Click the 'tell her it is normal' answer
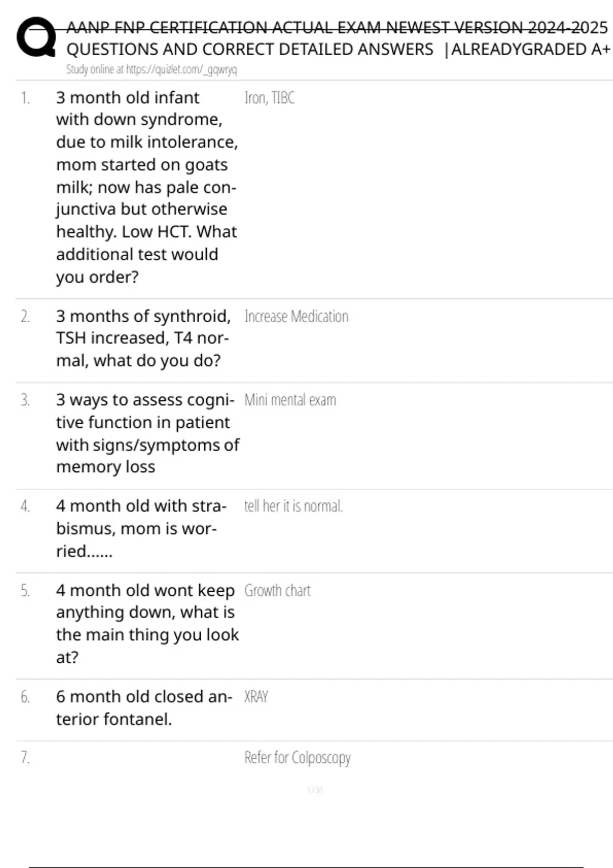Viewport: 613px width, 868px height. pos(293,506)
